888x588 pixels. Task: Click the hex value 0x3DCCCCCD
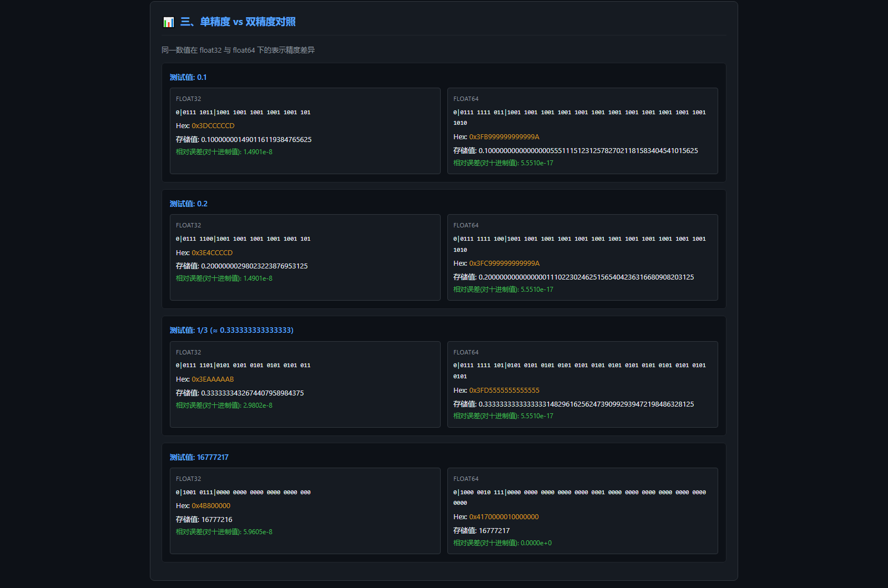coord(213,126)
